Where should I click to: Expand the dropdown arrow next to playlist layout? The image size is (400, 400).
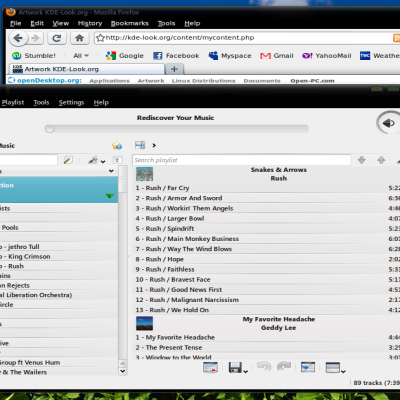pyautogui.click(x=343, y=371)
